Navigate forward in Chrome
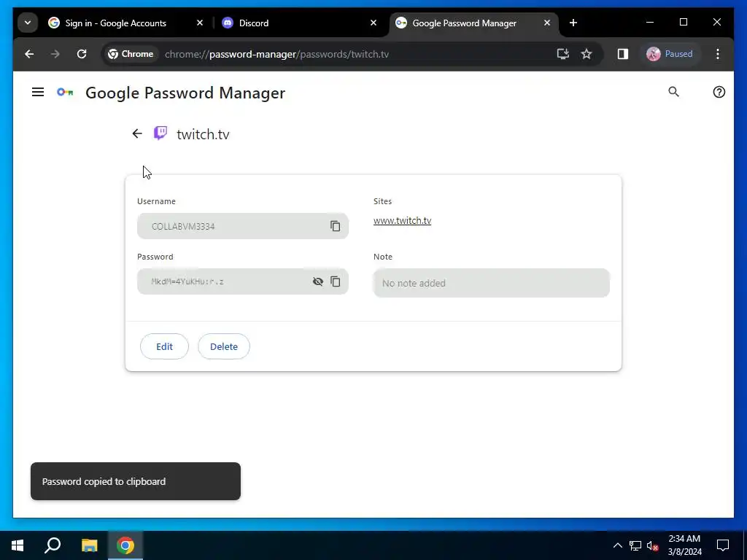 pos(55,54)
